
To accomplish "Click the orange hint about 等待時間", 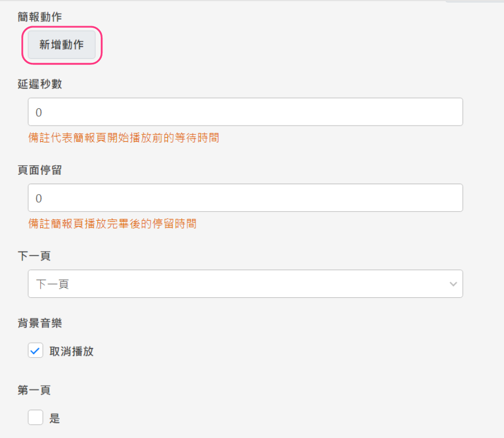I will pos(124,138).
